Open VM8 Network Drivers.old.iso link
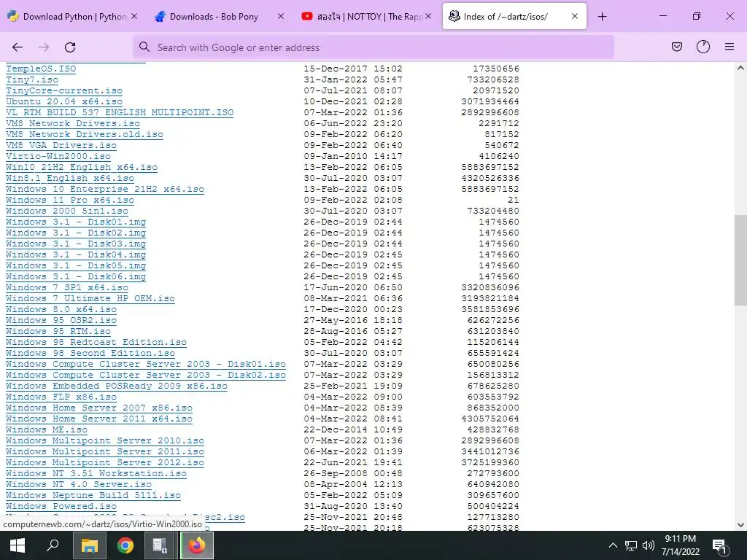747x560 pixels. (x=85, y=134)
